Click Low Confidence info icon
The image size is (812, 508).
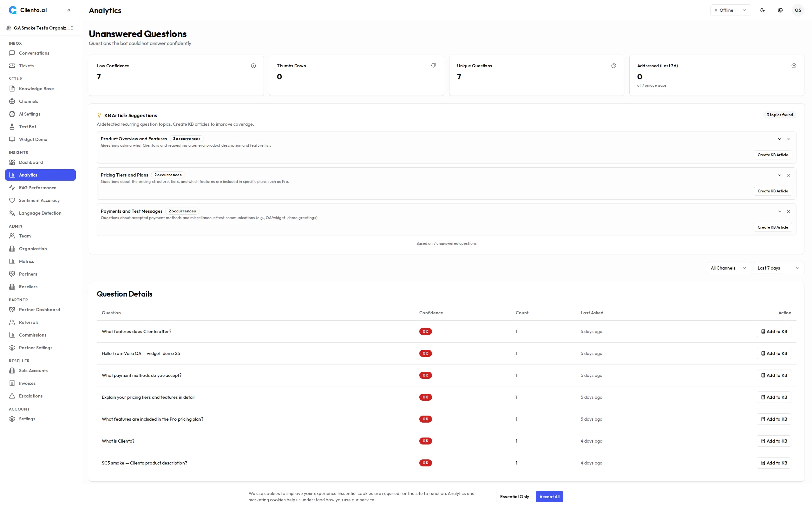click(x=253, y=66)
